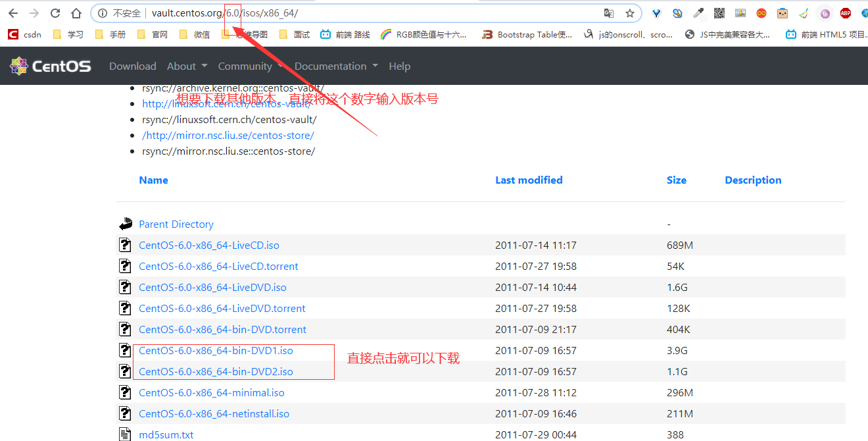Click the CentOS logo
This screenshot has width=868, height=441.
pyautogui.click(x=50, y=66)
